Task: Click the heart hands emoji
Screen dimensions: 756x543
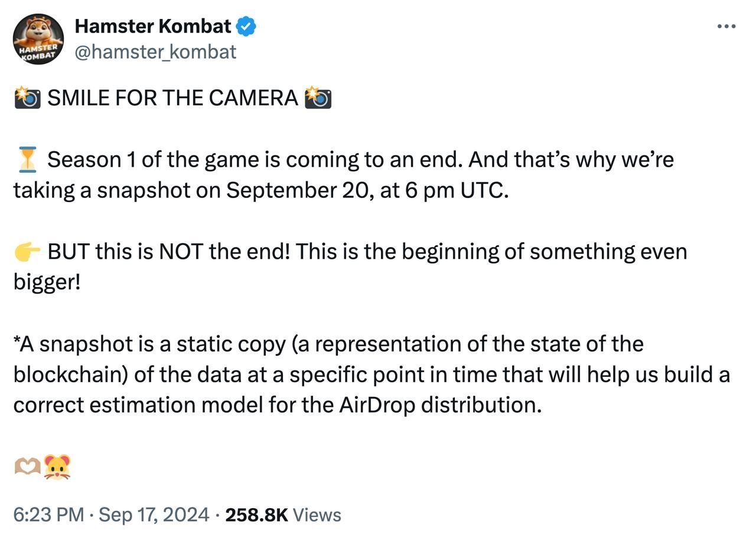Action: [27, 467]
